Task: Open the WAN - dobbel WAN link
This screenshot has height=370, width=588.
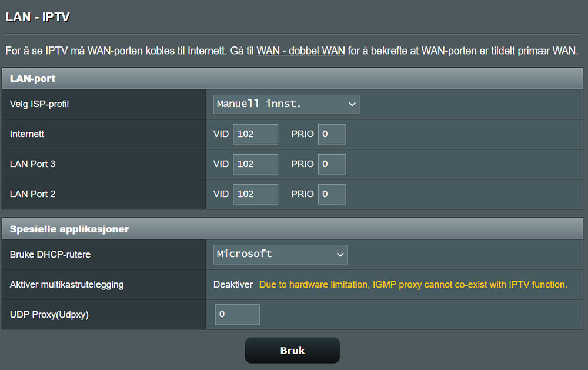Action: [300, 51]
